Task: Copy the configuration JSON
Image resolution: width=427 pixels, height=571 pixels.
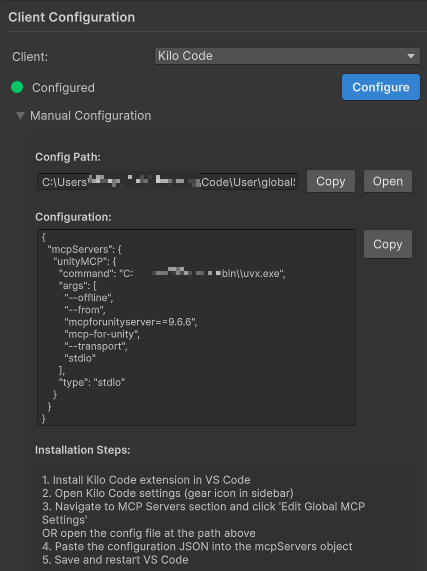Action: pos(388,244)
